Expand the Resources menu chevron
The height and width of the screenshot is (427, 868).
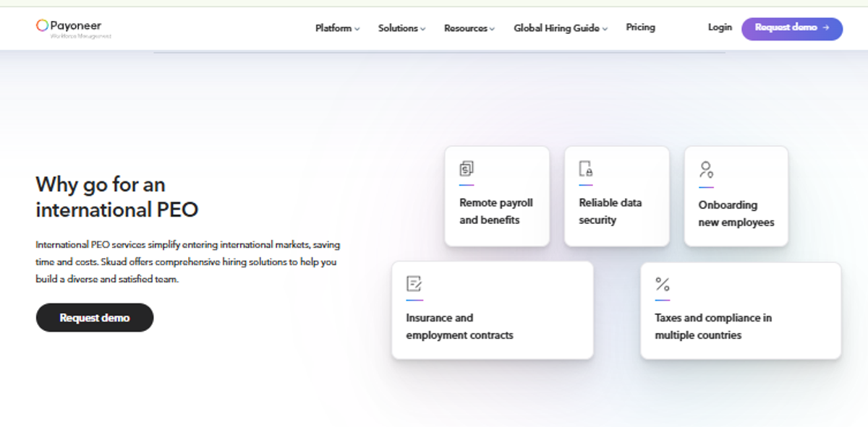(492, 29)
